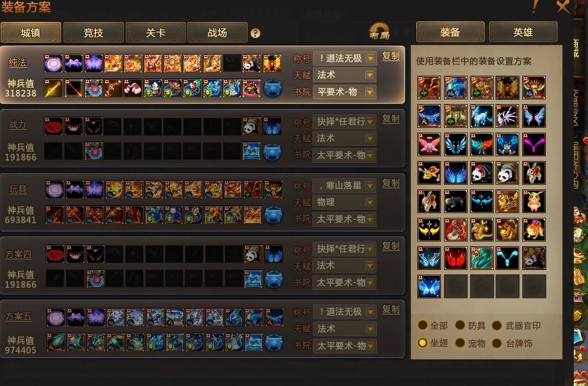The width and height of the screenshot is (588, 386).
Task: Click the 玩具 scheme name label
Action: point(18,189)
